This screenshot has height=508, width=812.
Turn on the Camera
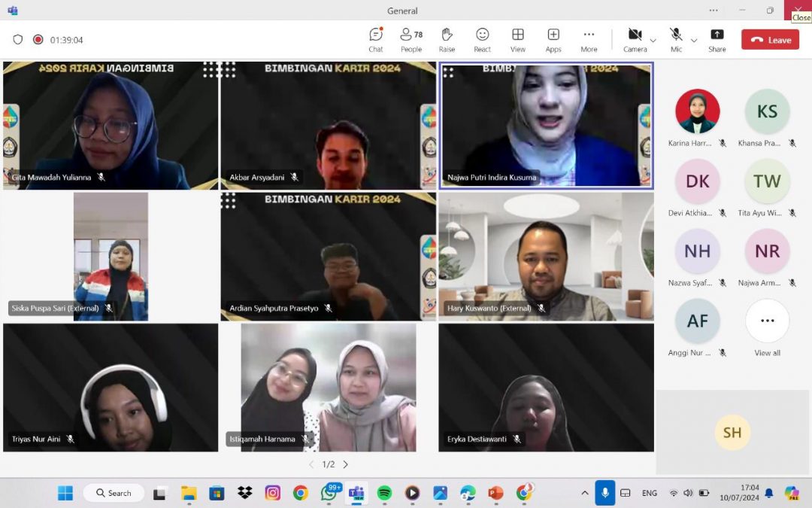[635, 39]
